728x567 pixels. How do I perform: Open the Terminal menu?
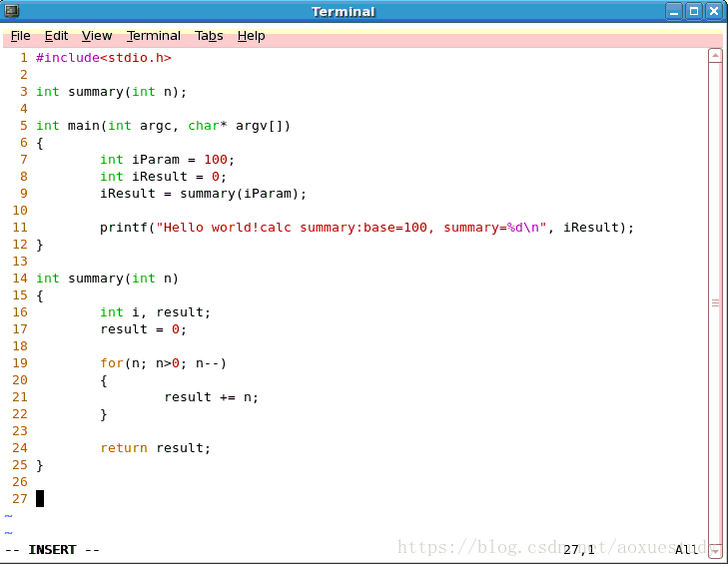click(x=154, y=36)
